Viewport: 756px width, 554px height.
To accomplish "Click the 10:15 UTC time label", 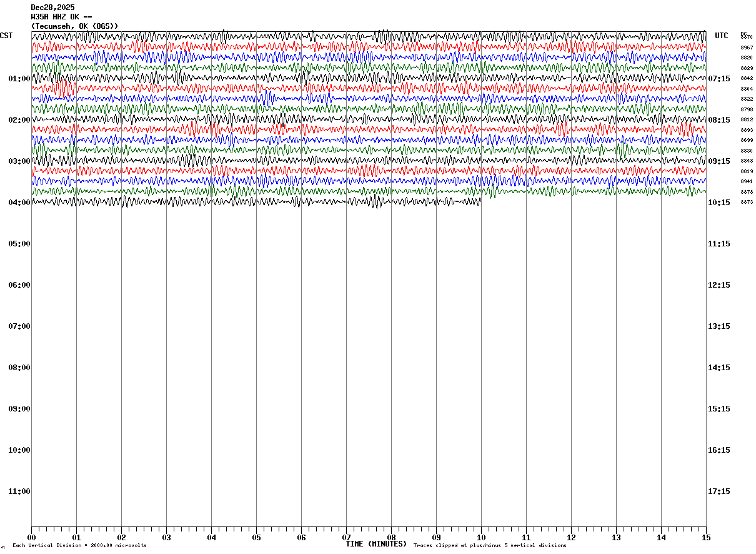I will [x=719, y=203].
